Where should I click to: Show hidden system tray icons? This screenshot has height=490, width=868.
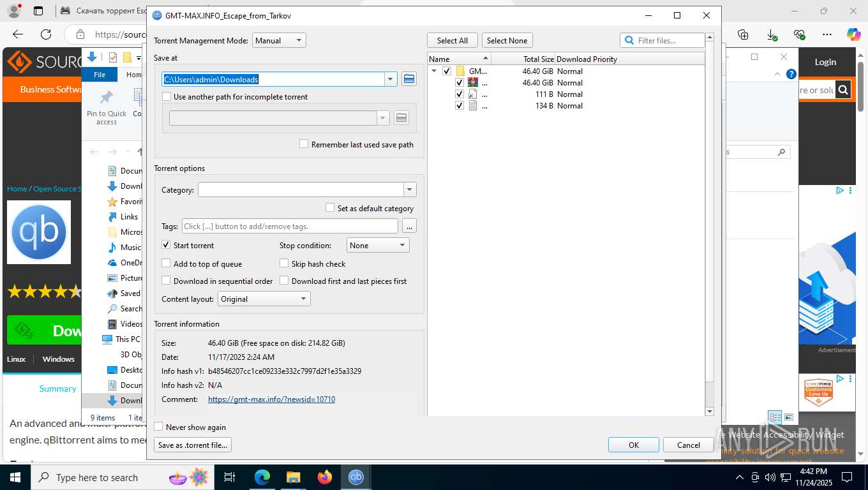click(740, 477)
